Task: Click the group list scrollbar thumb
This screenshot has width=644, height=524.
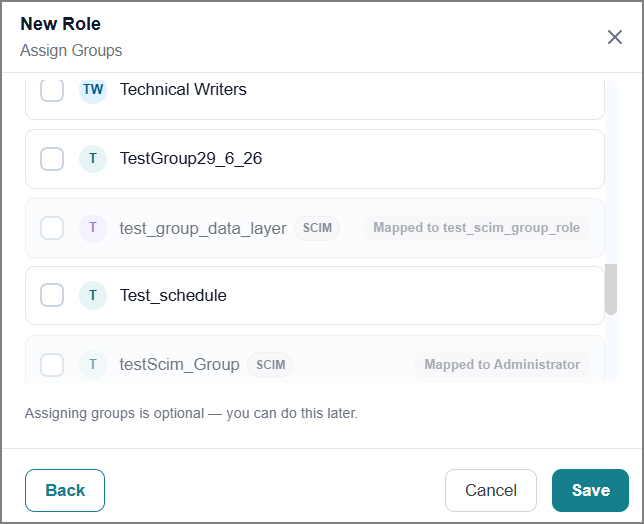Action: click(611, 289)
